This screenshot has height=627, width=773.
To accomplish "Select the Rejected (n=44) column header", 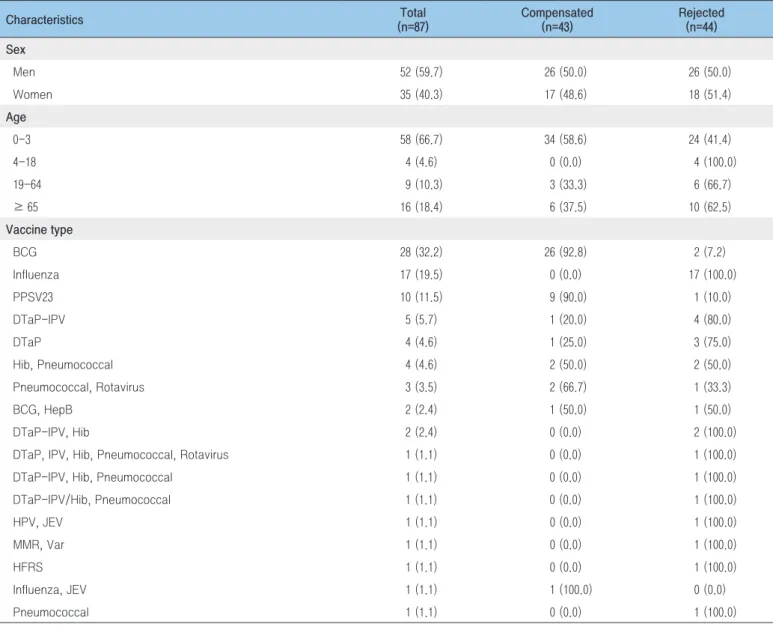I will [701, 20].
